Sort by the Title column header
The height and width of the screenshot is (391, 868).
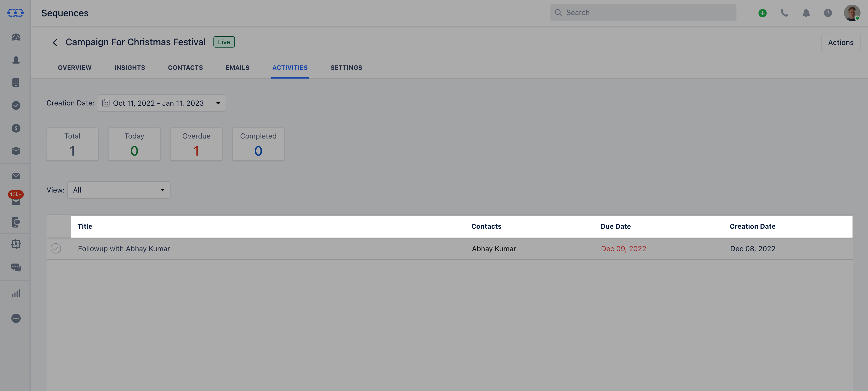pos(85,226)
